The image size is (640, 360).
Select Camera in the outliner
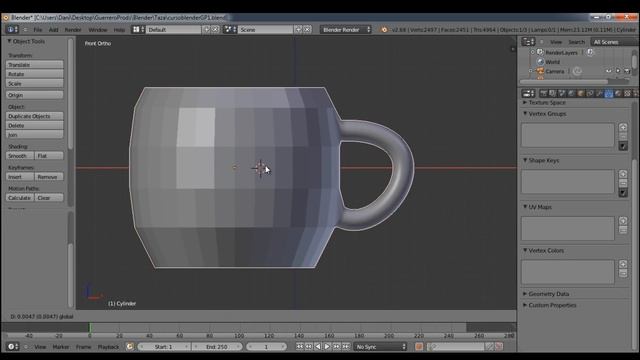click(x=555, y=71)
